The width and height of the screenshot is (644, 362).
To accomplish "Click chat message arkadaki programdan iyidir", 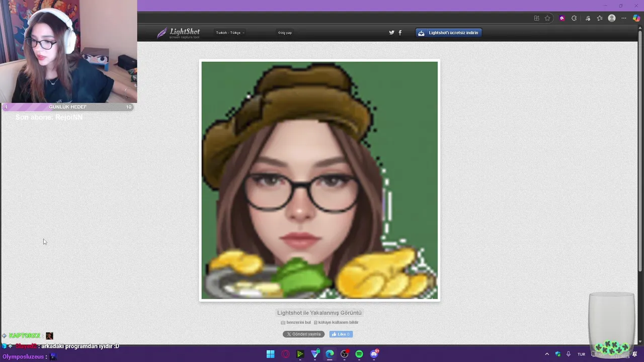I will [x=80, y=346].
